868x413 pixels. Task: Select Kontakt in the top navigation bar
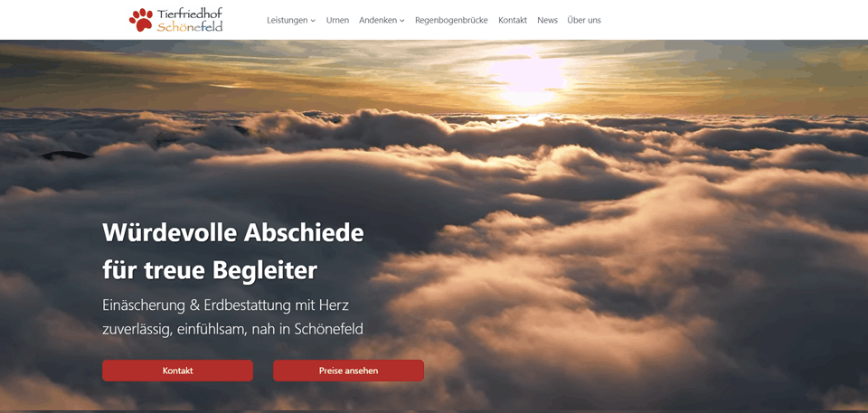pyautogui.click(x=513, y=20)
